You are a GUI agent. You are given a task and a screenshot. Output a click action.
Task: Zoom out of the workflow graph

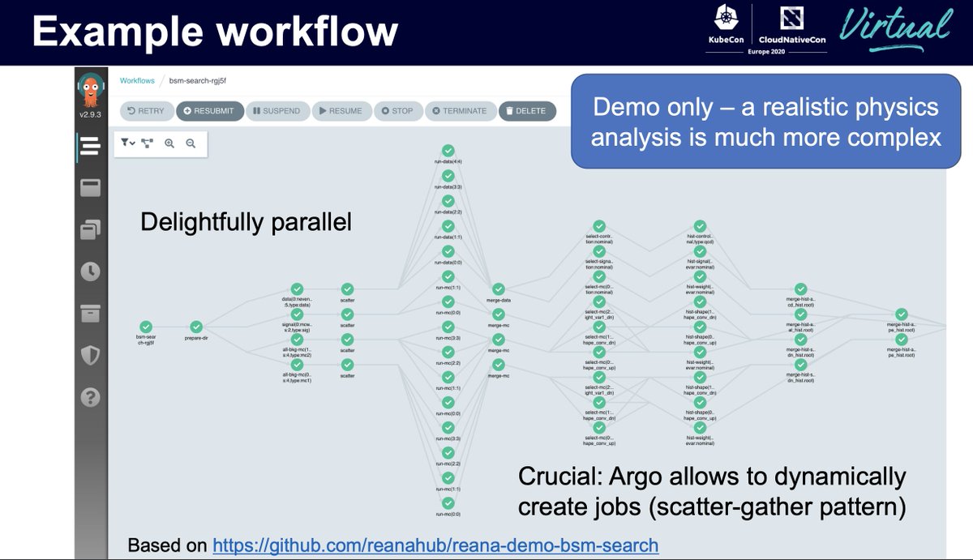click(x=191, y=143)
